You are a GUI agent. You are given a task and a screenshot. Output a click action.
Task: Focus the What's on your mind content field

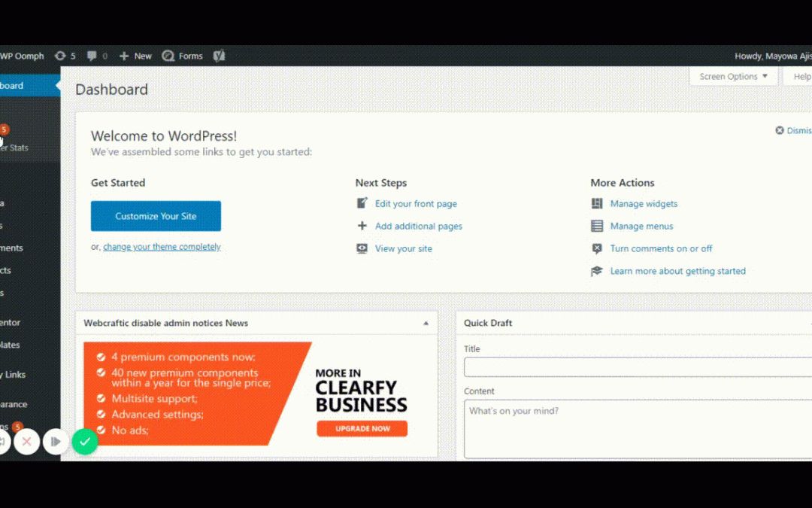coord(638,429)
